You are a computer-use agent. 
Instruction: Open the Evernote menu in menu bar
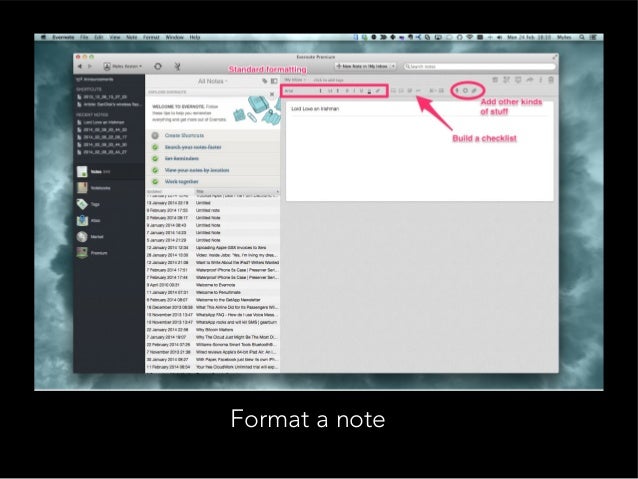63,37
